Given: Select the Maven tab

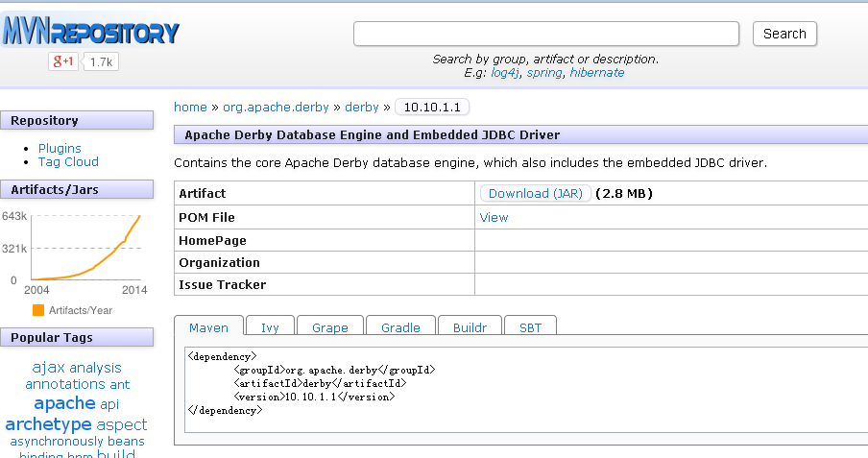Looking at the screenshot, I should [x=208, y=327].
